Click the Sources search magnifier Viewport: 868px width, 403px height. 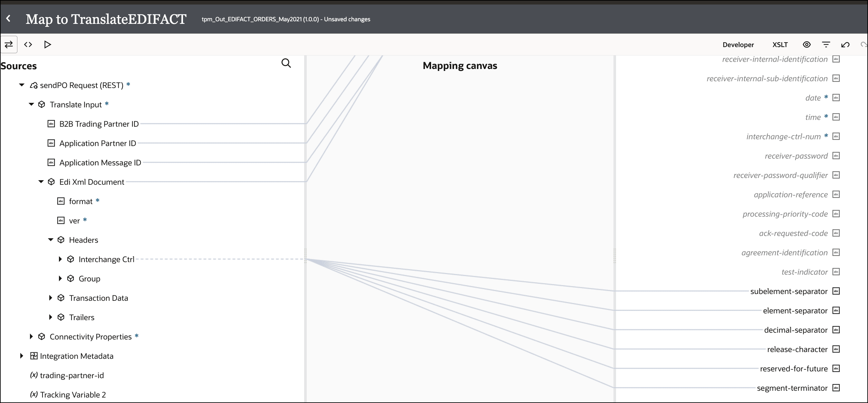286,64
